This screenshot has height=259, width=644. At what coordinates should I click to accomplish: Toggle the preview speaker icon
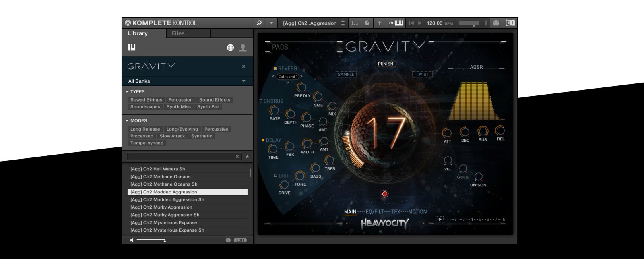point(132,240)
